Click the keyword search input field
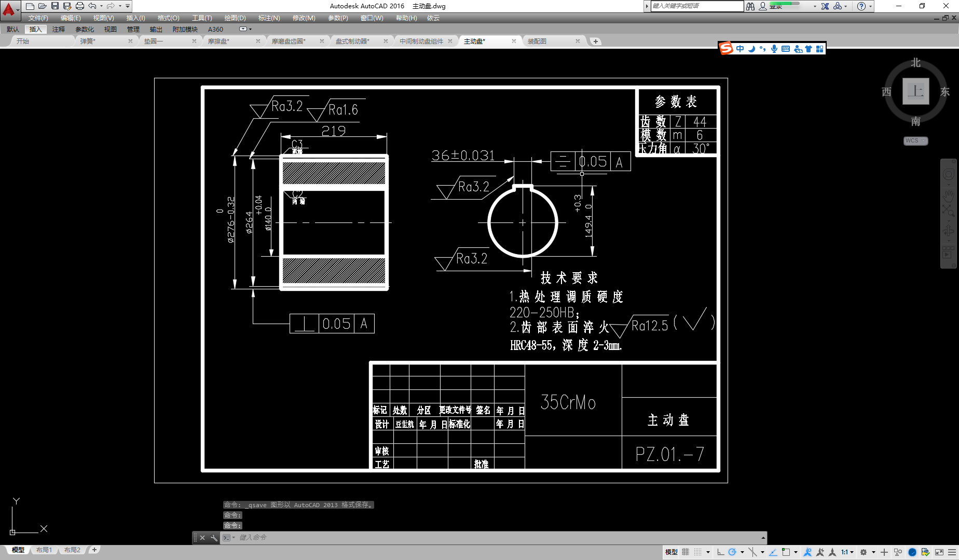Image resolution: width=959 pixels, height=560 pixels. (x=697, y=6)
